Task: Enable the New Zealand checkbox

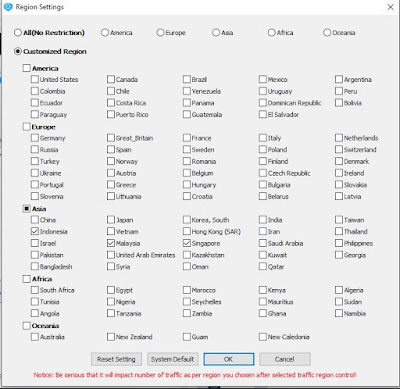Action: [x=111, y=337]
